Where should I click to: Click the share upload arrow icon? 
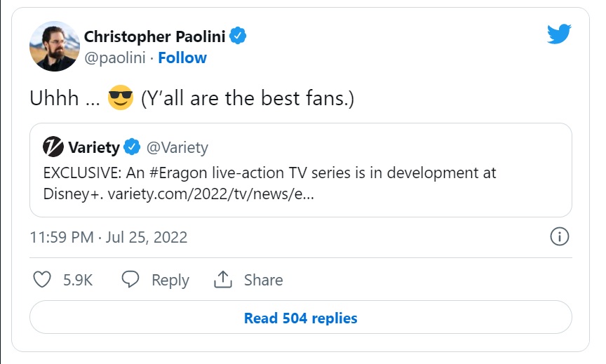[x=222, y=279]
